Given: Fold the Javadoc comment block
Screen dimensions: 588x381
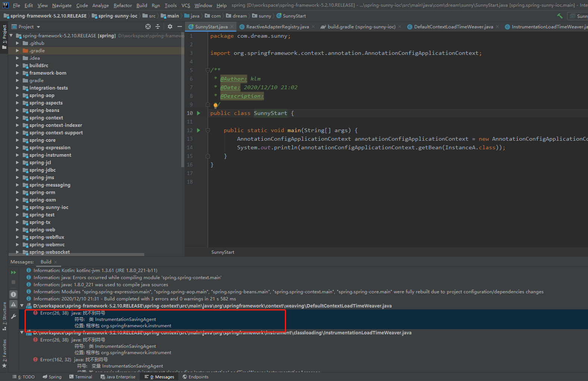Looking at the screenshot, I should (x=208, y=70).
